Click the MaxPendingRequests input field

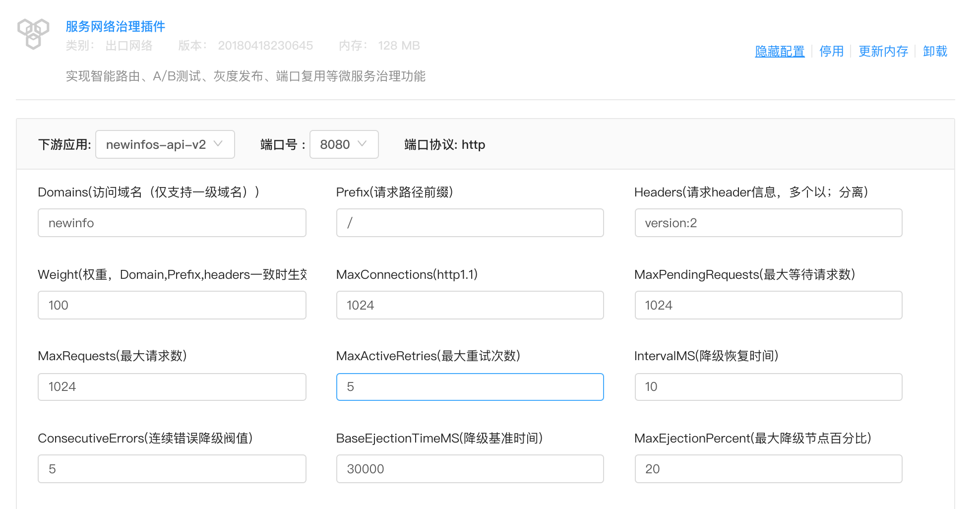(768, 305)
